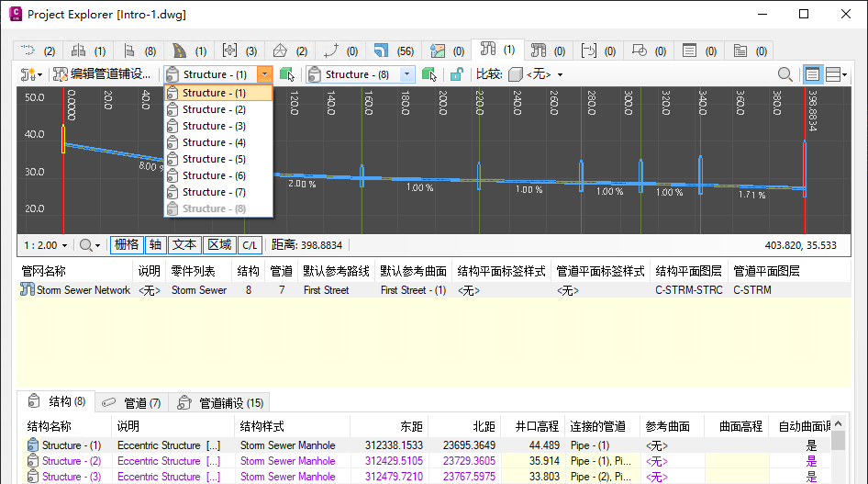Toggle the C/L centerline display
Screen dimensions: 868x484
250,245
